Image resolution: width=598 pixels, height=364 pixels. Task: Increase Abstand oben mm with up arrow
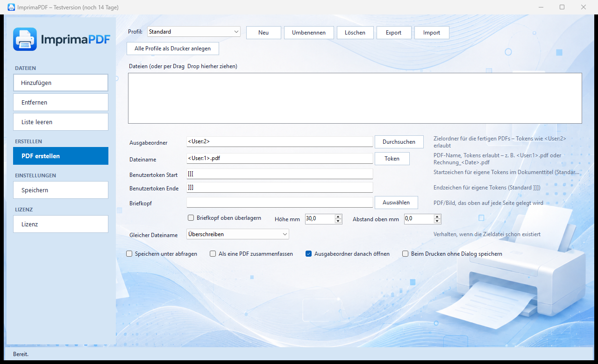coord(437,217)
